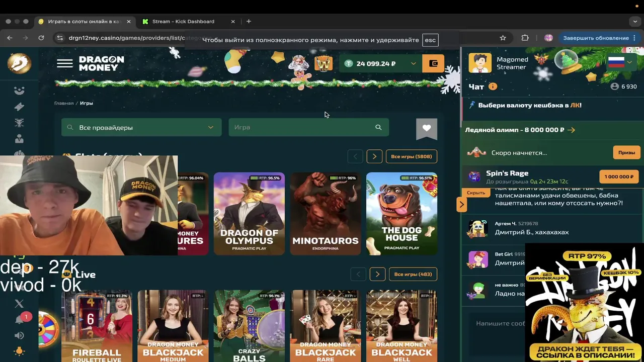Open the language flag dropdown
This screenshot has height=362, width=644.
(620, 62)
